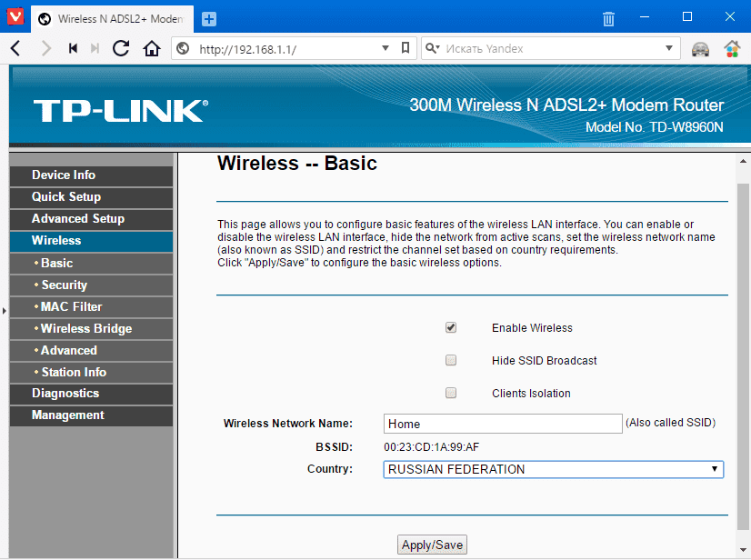751x560 pixels.
Task: Open the closed tabs trash icon
Action: (608, 19)
